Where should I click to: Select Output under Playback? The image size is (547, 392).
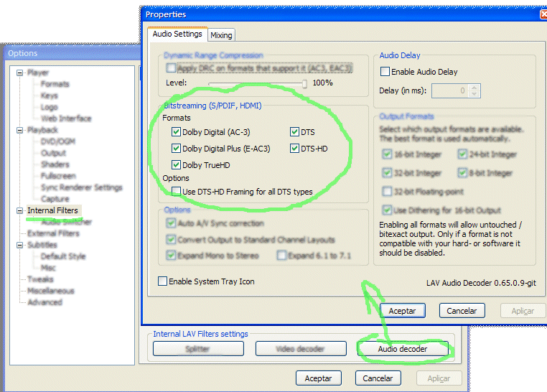point(53,153)
